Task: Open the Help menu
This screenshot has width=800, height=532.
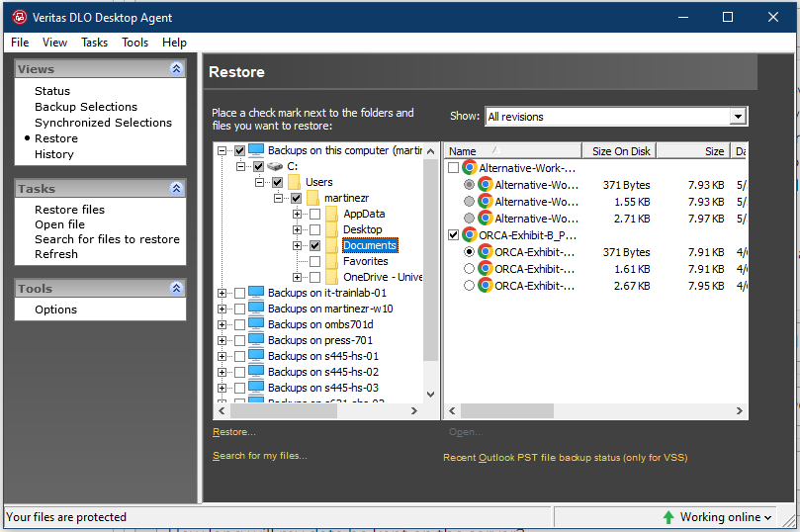Action: 174,43
